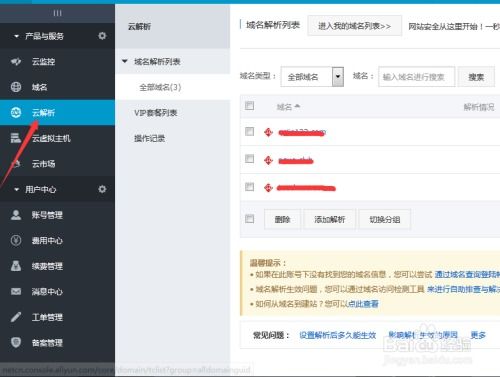Viewport: 500px width, 377px height.
Task: Click the 备案管理 shield icon
Action: 16,342
